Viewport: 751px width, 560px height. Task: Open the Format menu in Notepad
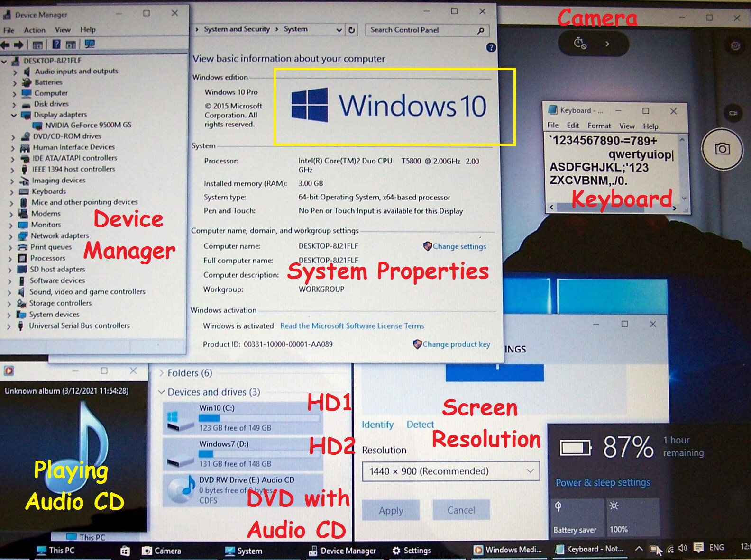pos(599,126)
